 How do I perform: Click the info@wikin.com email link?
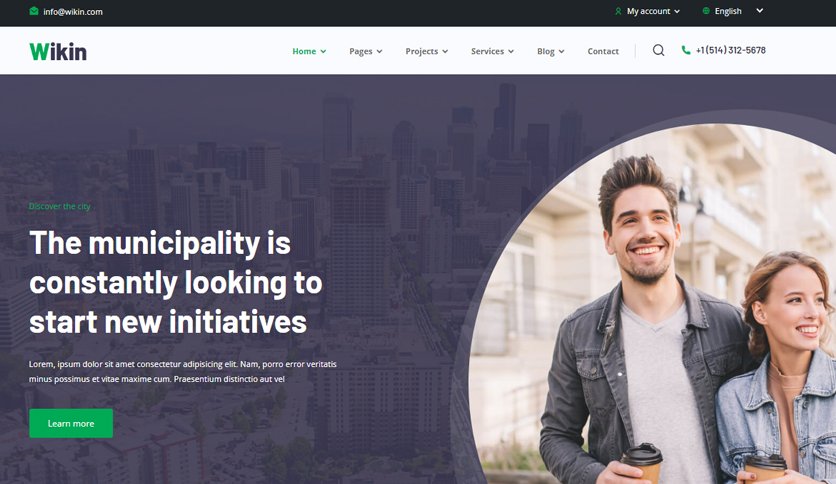73,11
